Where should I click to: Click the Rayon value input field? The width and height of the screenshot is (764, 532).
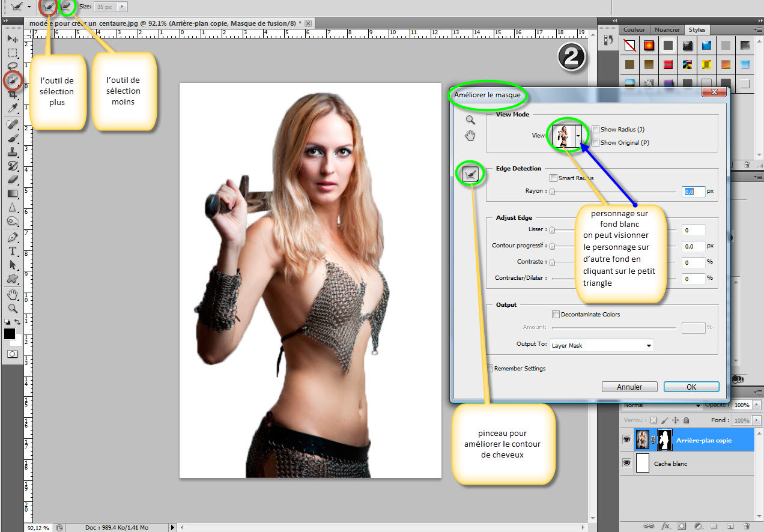pos(693,192)
